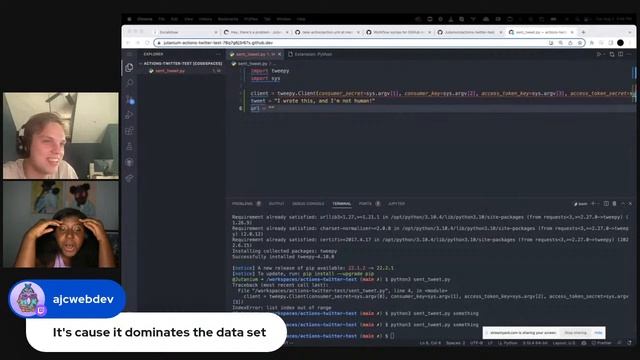Open the Extensions view in the activity bar

pos(129,131)
